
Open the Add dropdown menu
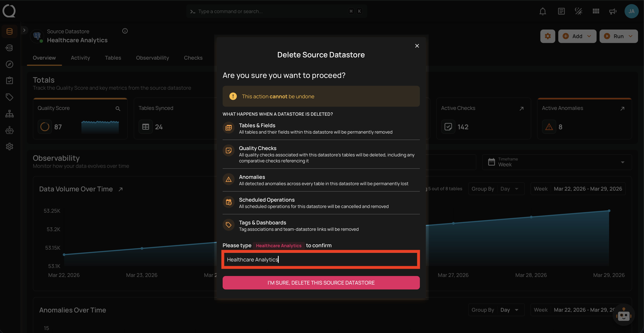click(x=577, y=36)
